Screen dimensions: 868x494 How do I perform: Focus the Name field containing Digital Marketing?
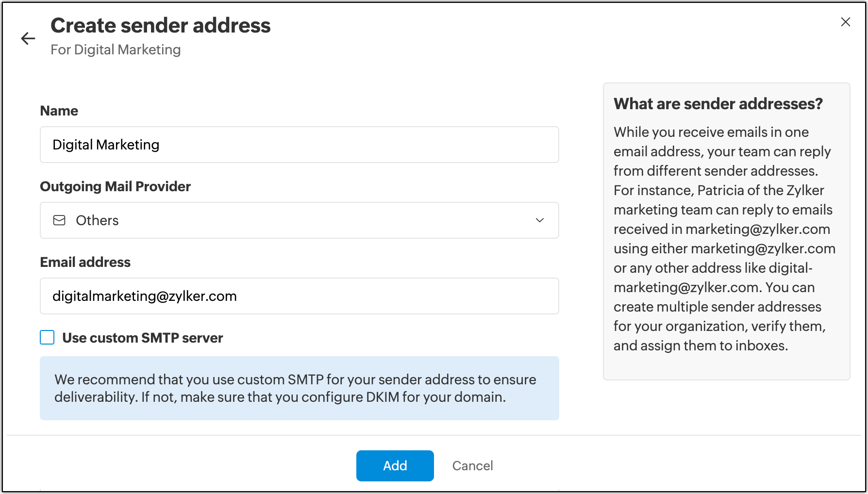pyautogui.click(x=299, y=145)
